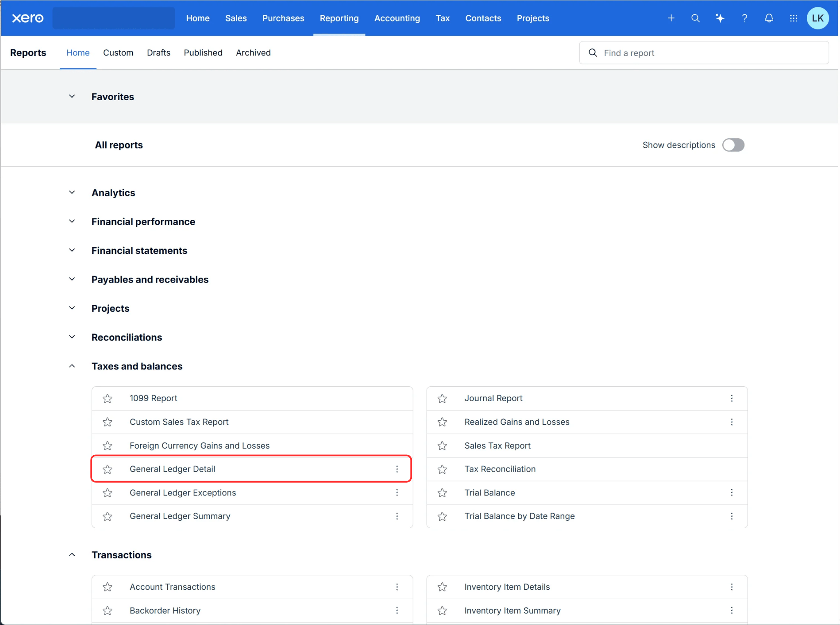Open Backorder History options menu
The height and width of the screenshot is (625, 840).
397,610
